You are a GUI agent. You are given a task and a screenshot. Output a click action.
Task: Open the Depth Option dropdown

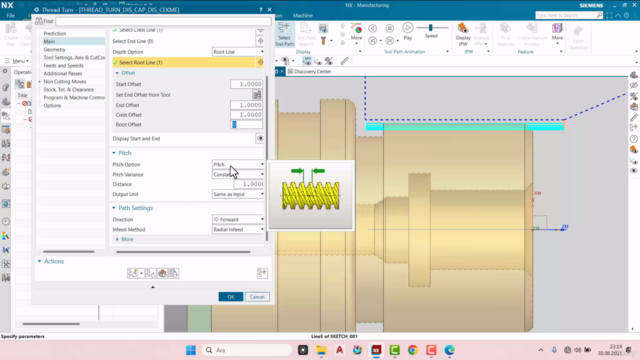[x=238, y=52]
